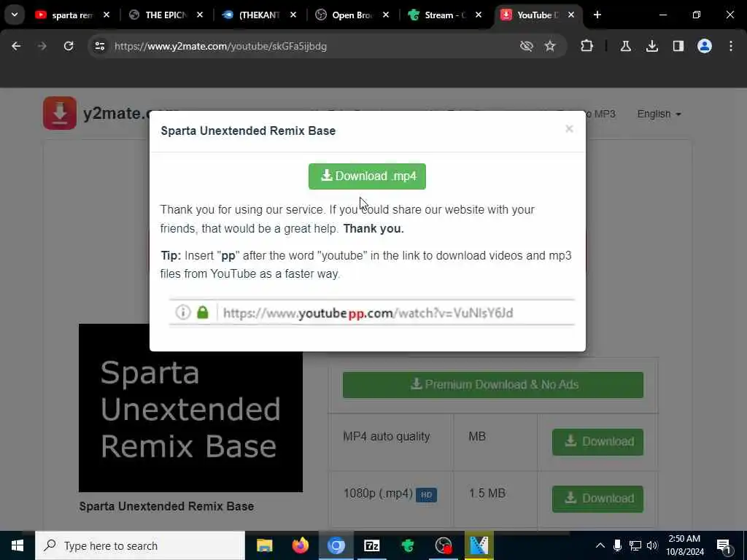Open the green Streamlabs taskbar icon
The image size is (747, 560).
407,545
